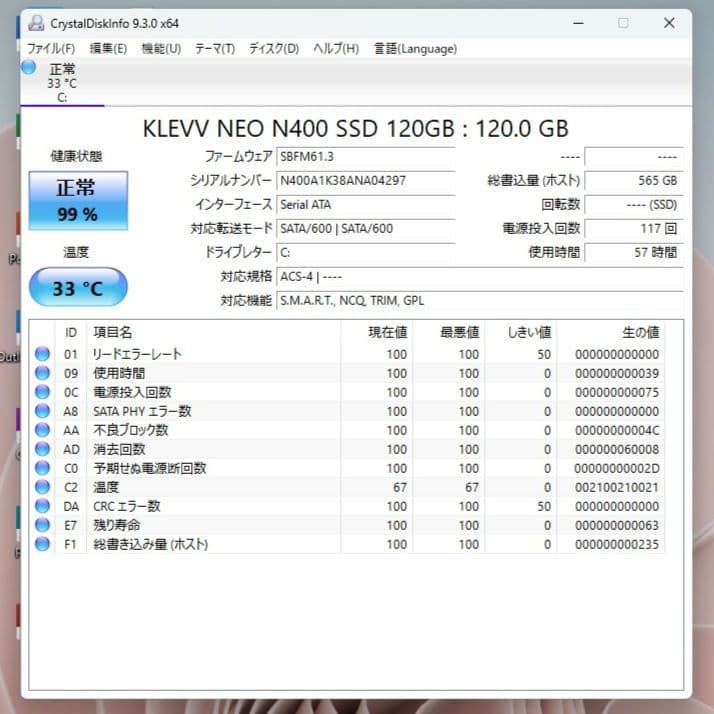The image size is (714, 714).
Task: Click the CrystalDiskInfo app icon in title bar
Action: pos(36,23)
